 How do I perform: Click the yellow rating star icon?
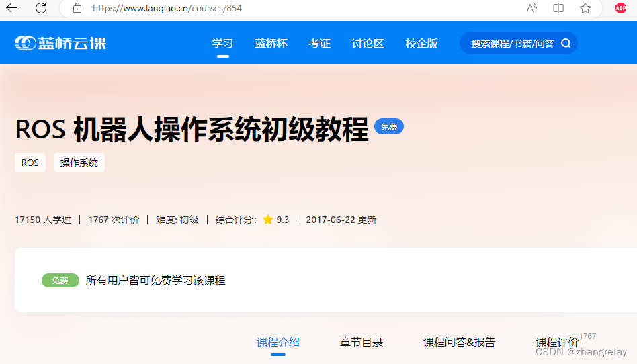pyautogui.click(x=267, y=220)
